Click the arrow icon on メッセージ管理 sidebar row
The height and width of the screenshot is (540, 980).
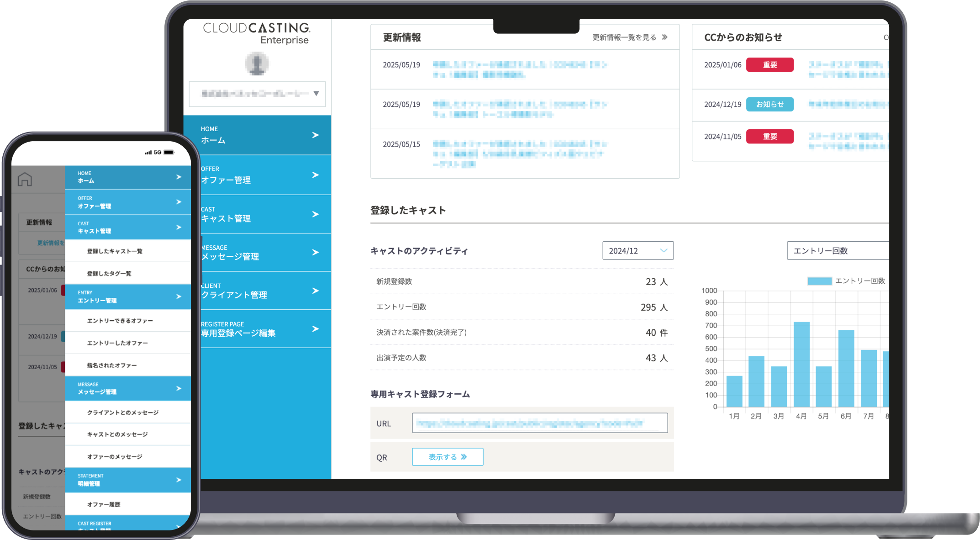click(x=315, y=252)
